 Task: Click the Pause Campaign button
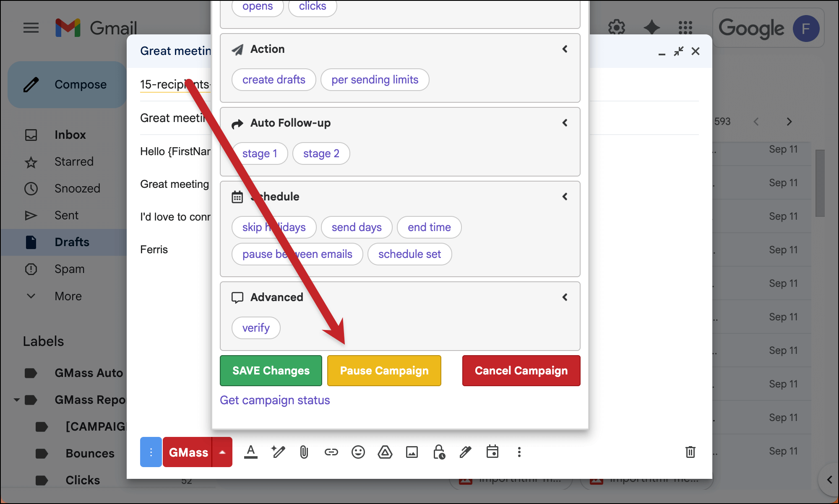pyautogui.click(x=384, y=371)
